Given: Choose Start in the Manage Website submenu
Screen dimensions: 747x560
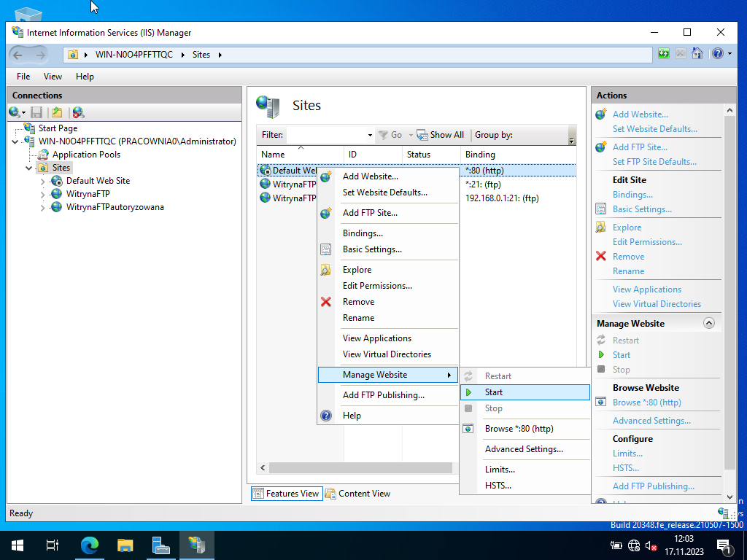Looking at the screenshot, I should pos(525,392).
